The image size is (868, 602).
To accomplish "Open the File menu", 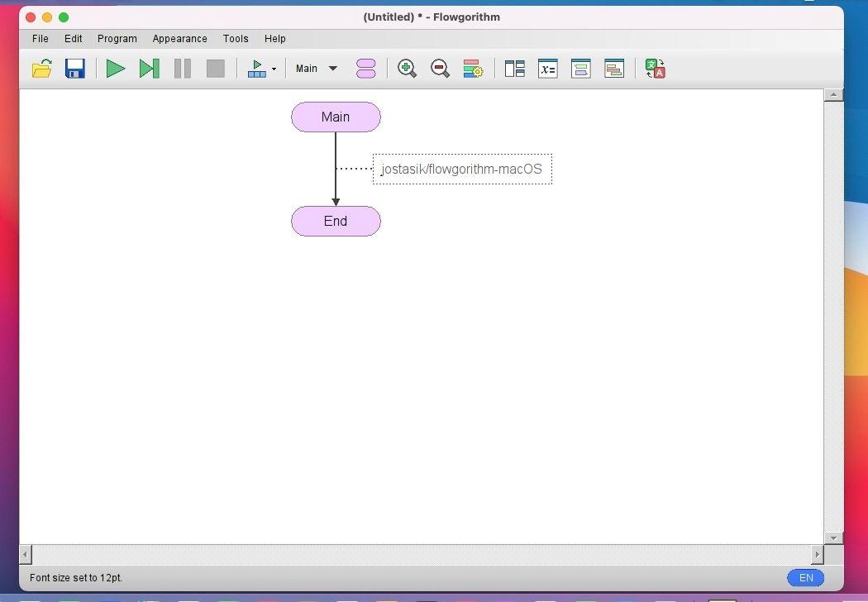I will pyautogui.click(x=40, y=39).
